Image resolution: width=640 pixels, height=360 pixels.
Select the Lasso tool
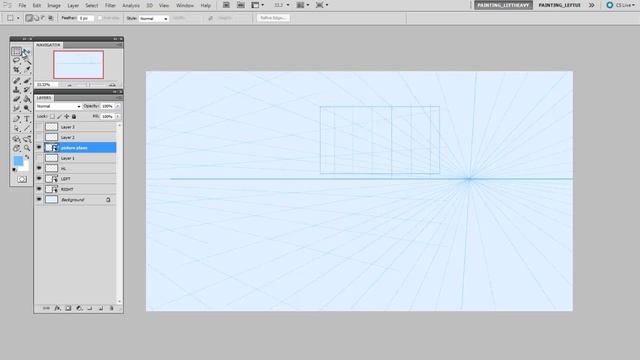[x=16, y=60]
